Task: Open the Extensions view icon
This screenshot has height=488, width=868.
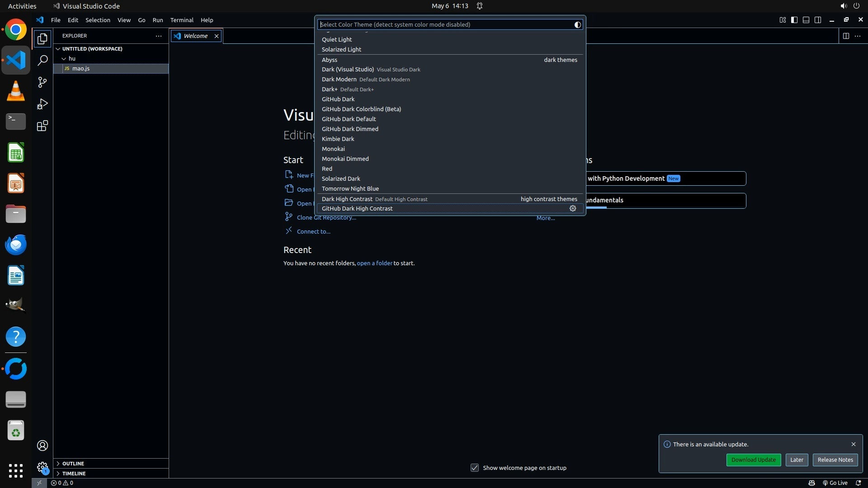Action: pyautogui.click(x=42, y=126)
